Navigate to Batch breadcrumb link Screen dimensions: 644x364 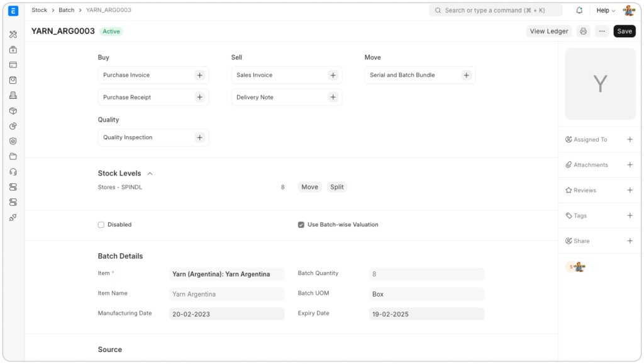[x=67, y=10]
